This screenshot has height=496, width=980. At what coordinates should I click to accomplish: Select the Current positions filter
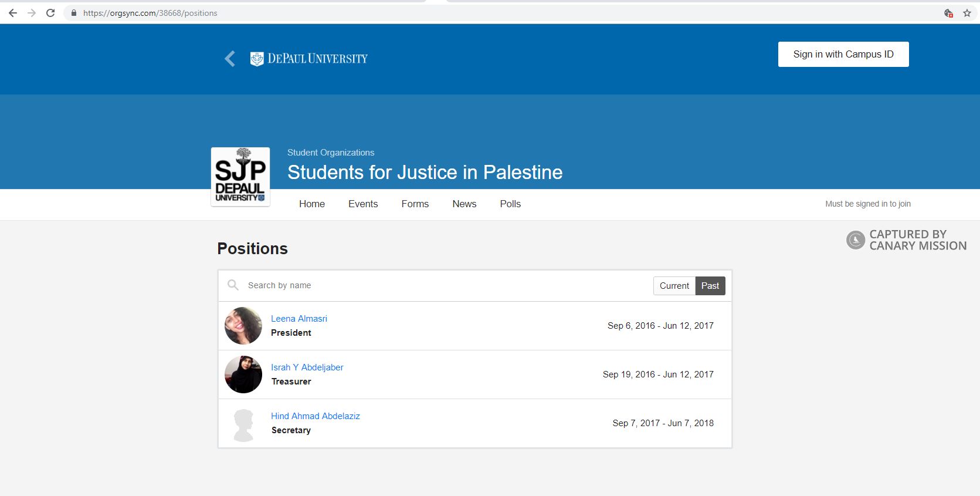coord(674,286)
